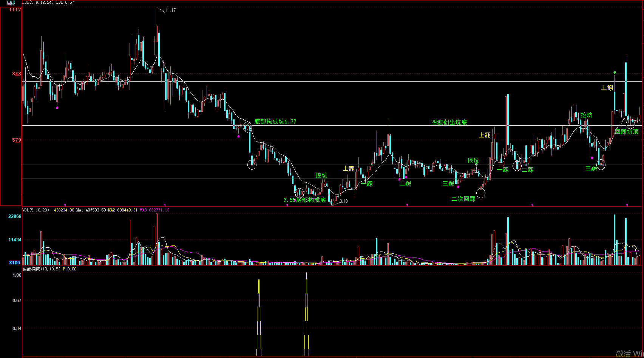Image resolution: width=644 pixels, height=358 pixels.
Task: Click the BBI 6.57 value readout
Action: coord(65,3)
